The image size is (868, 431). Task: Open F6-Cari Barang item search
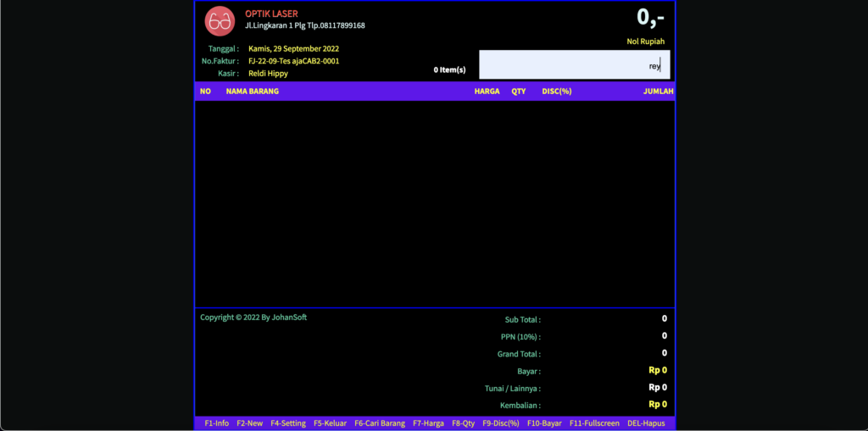[380, 423]
